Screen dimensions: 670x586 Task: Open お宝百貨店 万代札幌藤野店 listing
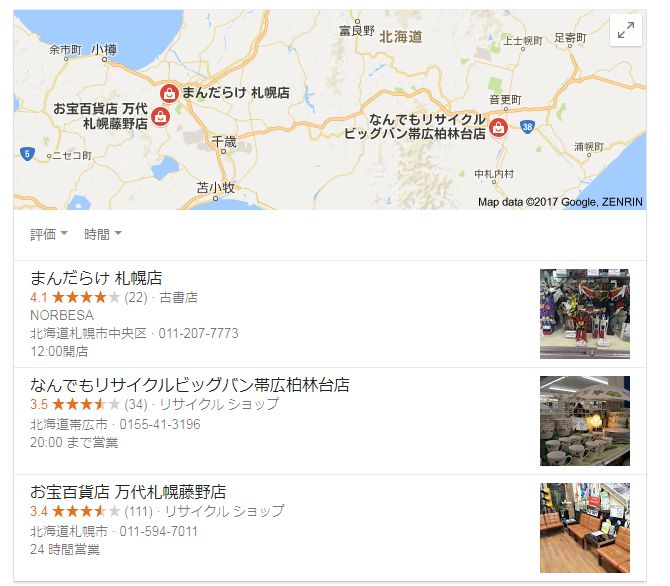(128, 492)
